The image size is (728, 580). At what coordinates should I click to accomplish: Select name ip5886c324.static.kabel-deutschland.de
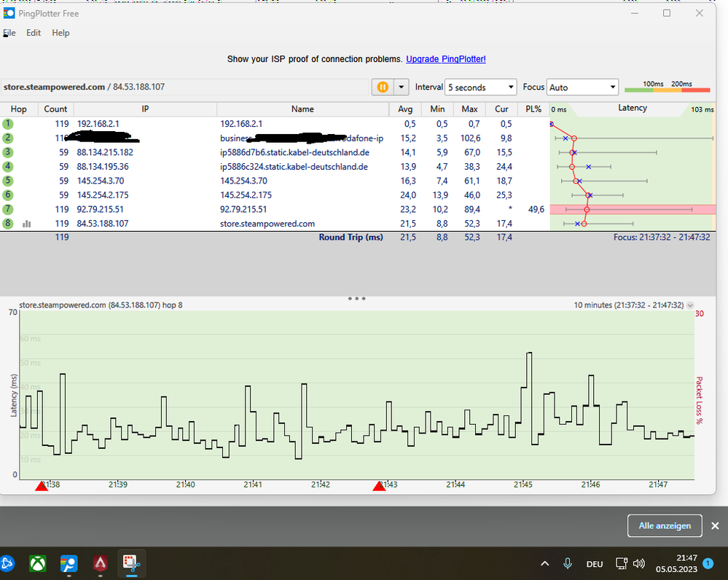[294, 166]
